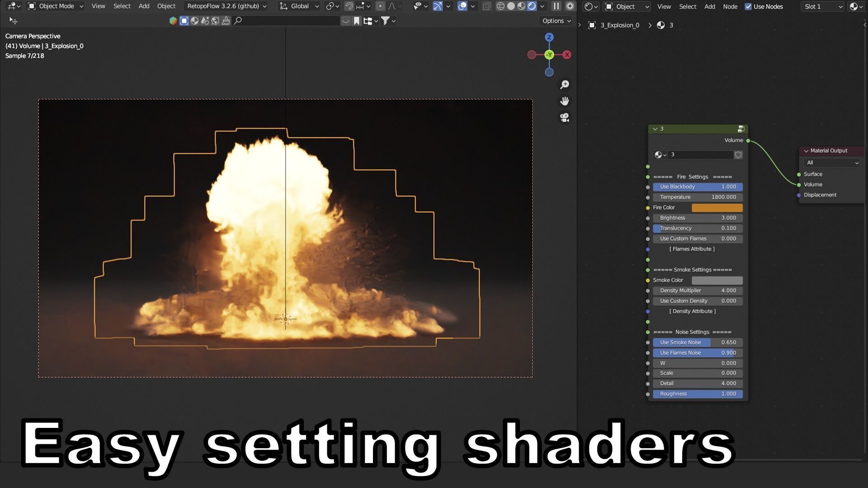The height and width of the screenshot is (488, 868).
Task: Open the pivot point dropdown
Action: (x=332, y=6)
